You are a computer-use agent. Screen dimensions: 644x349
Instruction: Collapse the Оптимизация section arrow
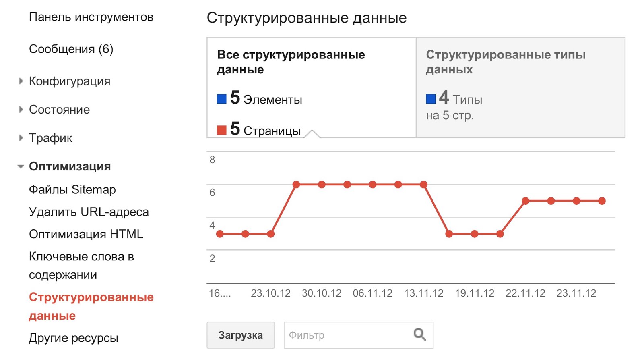(21, 166)
